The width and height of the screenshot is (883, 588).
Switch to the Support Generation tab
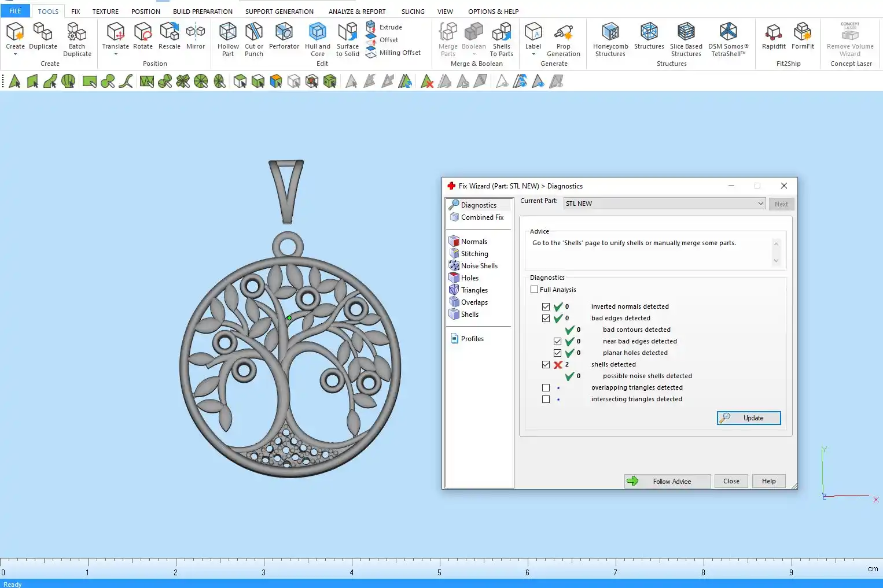(x=279, y=12)
